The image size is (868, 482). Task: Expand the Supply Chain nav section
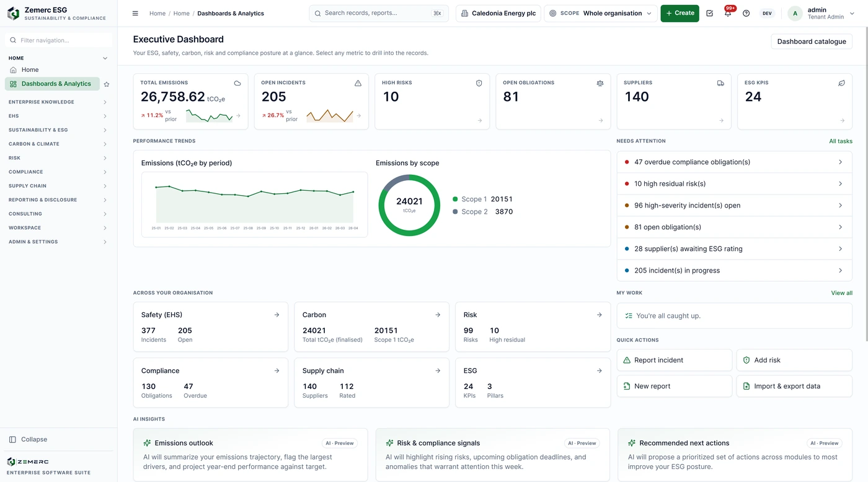tap(58, 186)
